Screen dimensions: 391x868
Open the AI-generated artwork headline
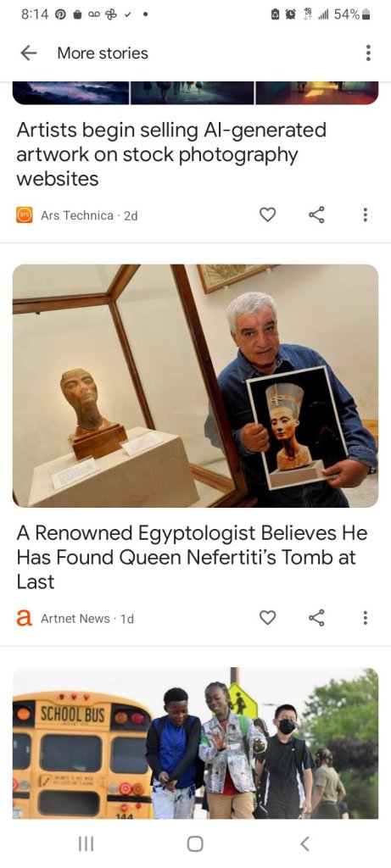(171, 154)
